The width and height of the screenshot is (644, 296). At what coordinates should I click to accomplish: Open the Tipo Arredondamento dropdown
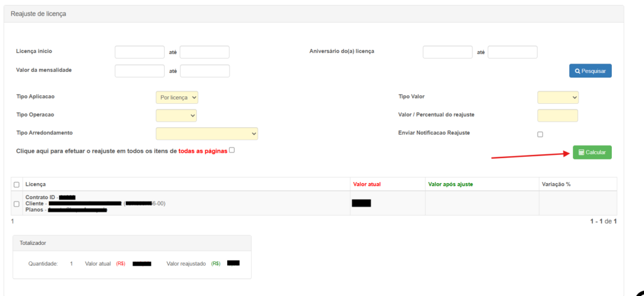pyautogui.click(x=206, y=134)
